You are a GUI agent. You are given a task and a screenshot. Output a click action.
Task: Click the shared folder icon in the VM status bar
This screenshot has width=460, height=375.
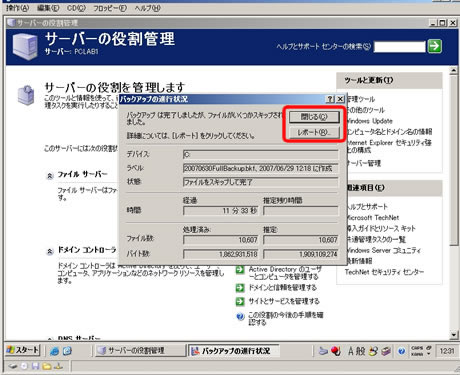click(47, 366)
